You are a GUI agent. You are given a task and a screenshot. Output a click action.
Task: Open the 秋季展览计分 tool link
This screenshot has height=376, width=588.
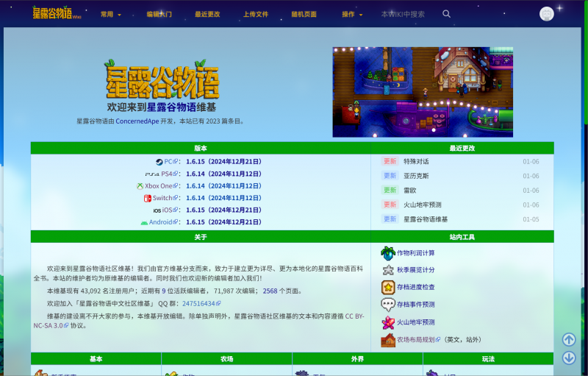416,270
